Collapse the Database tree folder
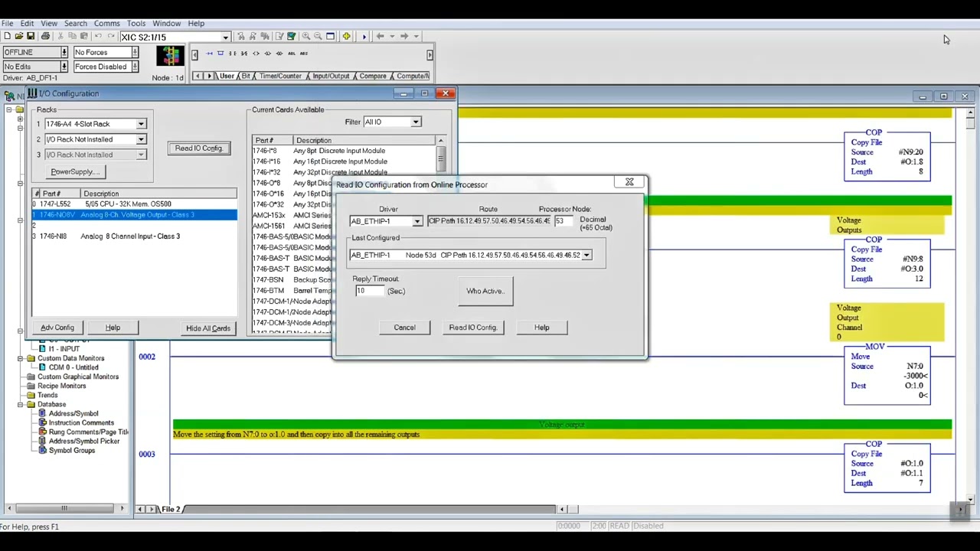980x551 pixels. pos(21,404)
